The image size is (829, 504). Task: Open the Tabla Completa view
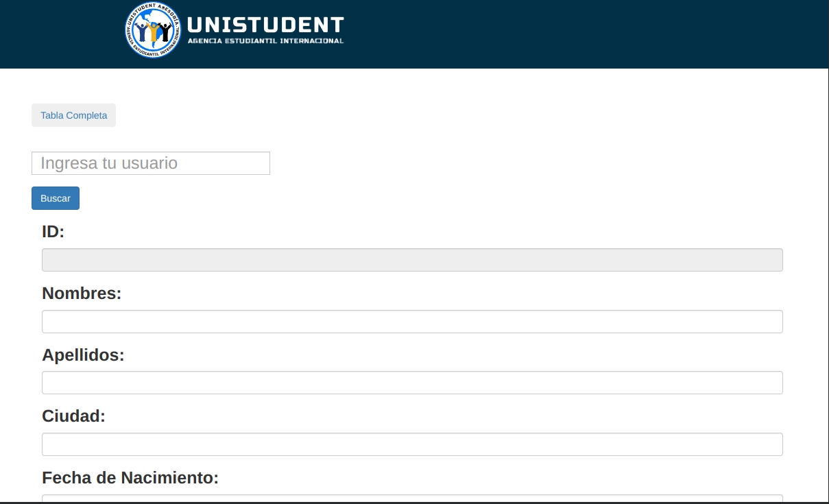pos(73,115)
